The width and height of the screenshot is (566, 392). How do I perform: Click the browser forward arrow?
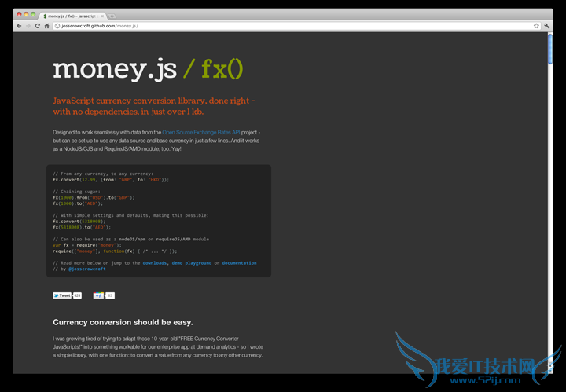point(28,26)
